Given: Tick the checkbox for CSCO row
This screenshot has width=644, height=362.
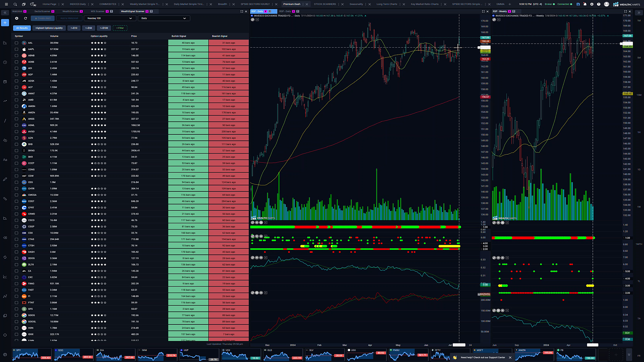Looking at the screenshot, I should click(x=16, y=220).
